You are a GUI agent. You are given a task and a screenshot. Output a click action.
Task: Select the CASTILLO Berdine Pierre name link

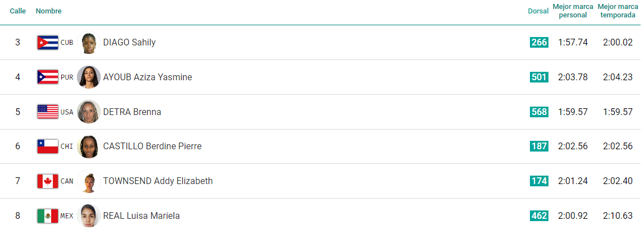click(x=152, y=146)
